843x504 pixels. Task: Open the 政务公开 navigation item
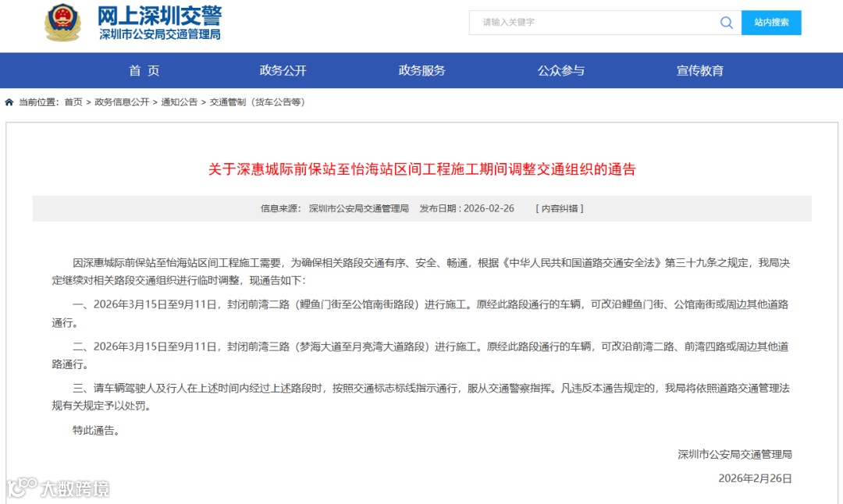point(283,70)
